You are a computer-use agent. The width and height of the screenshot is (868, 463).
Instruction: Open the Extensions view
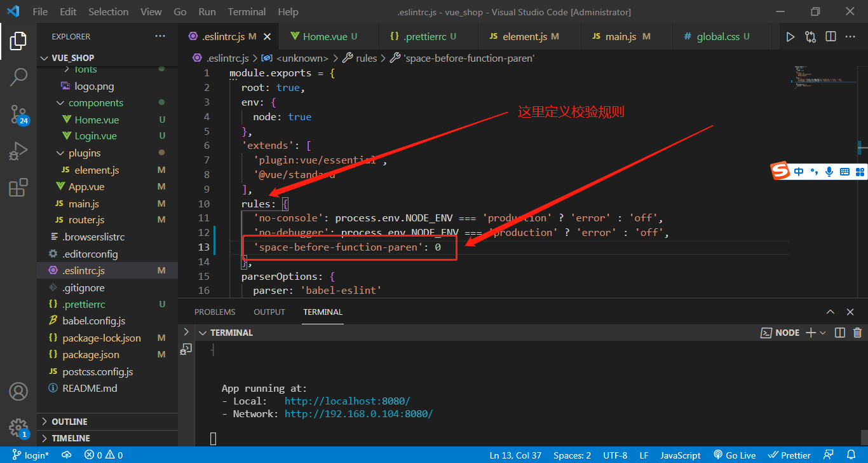[18, 188]
